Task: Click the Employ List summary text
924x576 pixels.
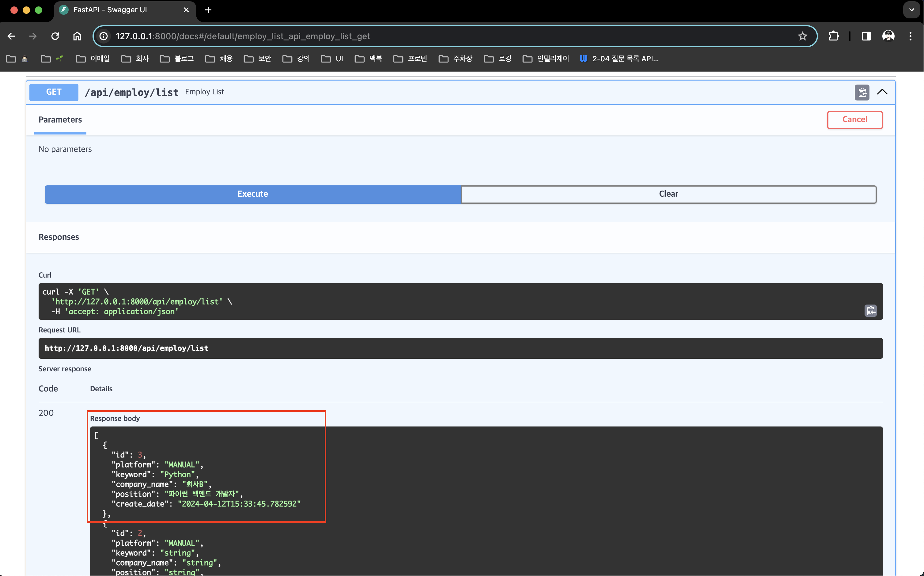Action: (205, 92)
